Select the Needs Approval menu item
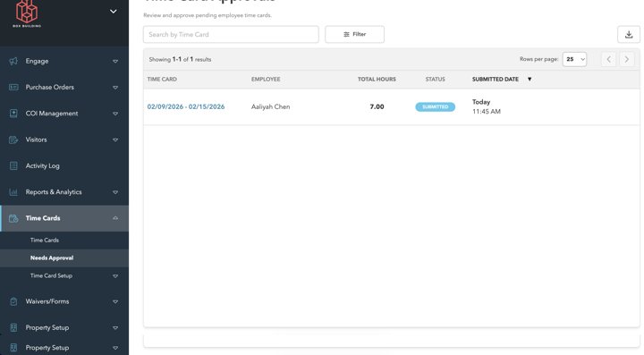This screenshot has width=644, height=355. coord(52,258)
